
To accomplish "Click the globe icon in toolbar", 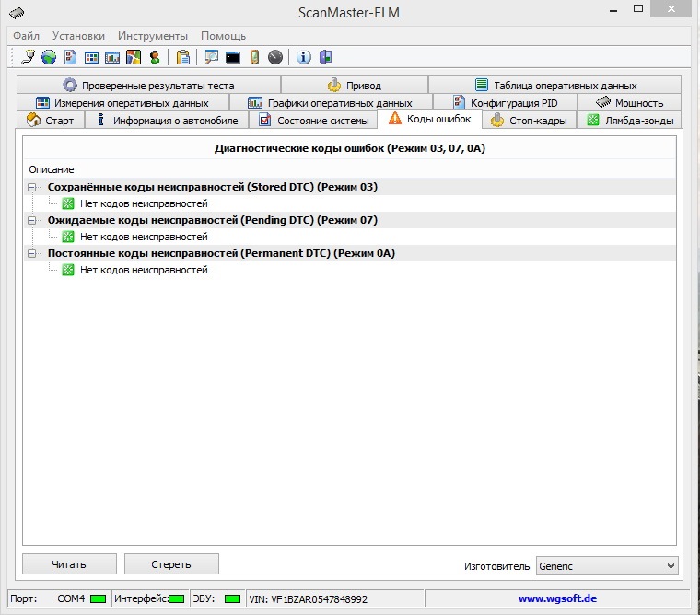I will click(49, 57).
